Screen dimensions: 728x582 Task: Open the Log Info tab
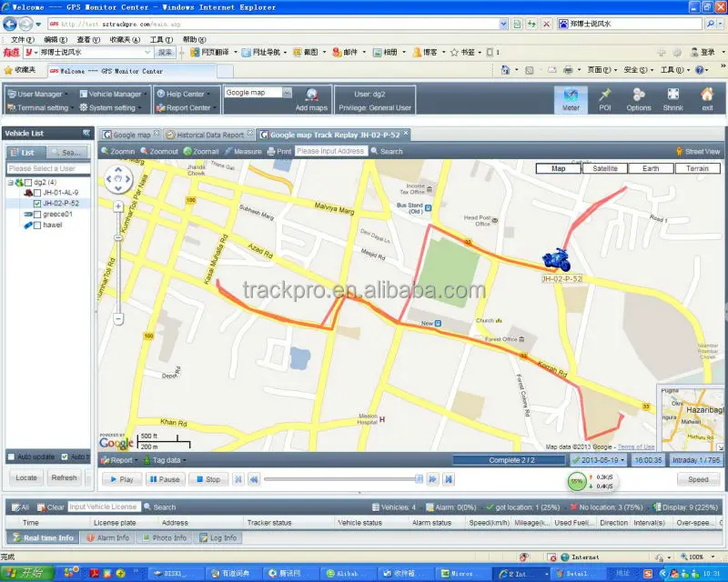coord(217,538)
